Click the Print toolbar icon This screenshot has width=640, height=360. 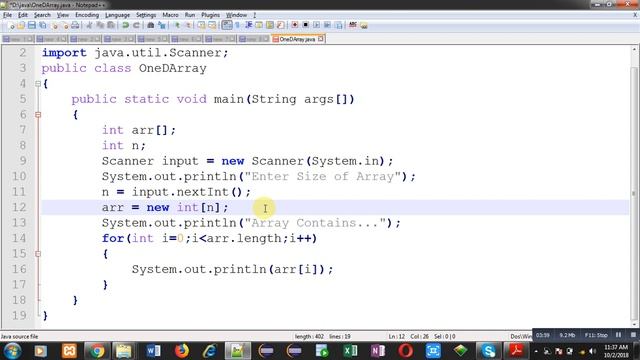[76, 25]
